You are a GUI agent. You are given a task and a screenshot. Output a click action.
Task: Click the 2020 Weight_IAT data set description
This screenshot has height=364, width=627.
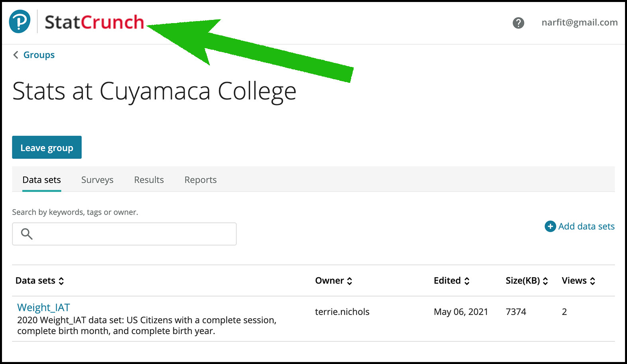point(147,326)
